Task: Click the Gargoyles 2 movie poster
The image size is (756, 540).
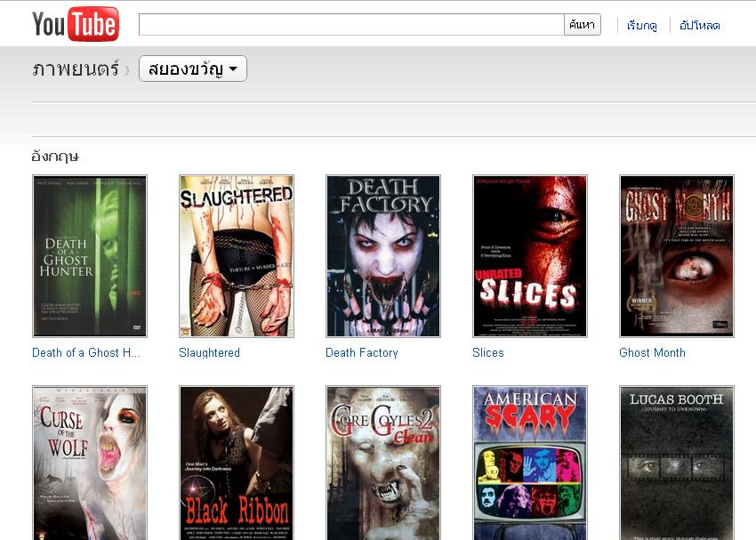Action: [383, 463]
